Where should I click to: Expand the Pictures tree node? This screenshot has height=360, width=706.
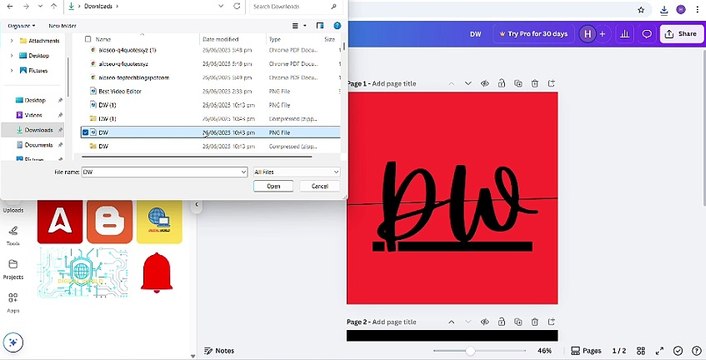[12, 71]
